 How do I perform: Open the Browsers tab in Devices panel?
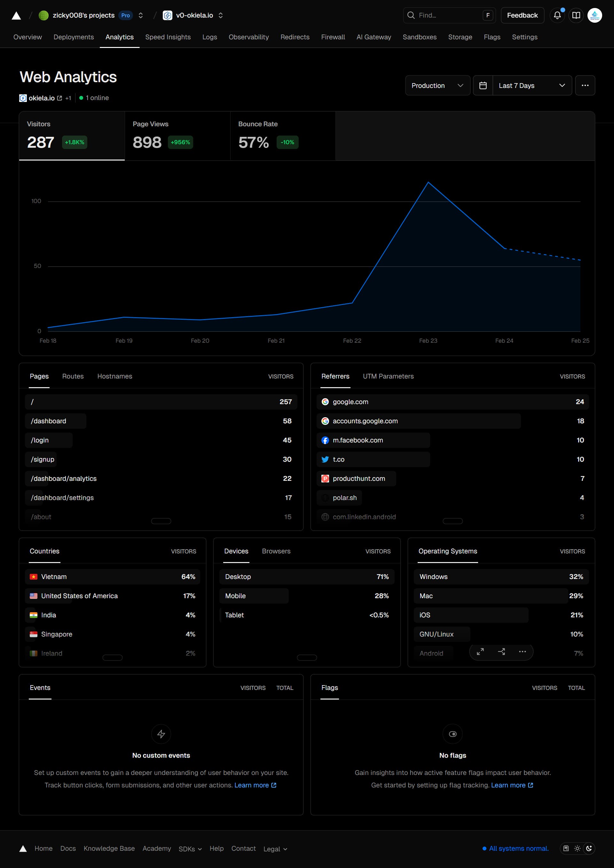click(x=276, y=551)
